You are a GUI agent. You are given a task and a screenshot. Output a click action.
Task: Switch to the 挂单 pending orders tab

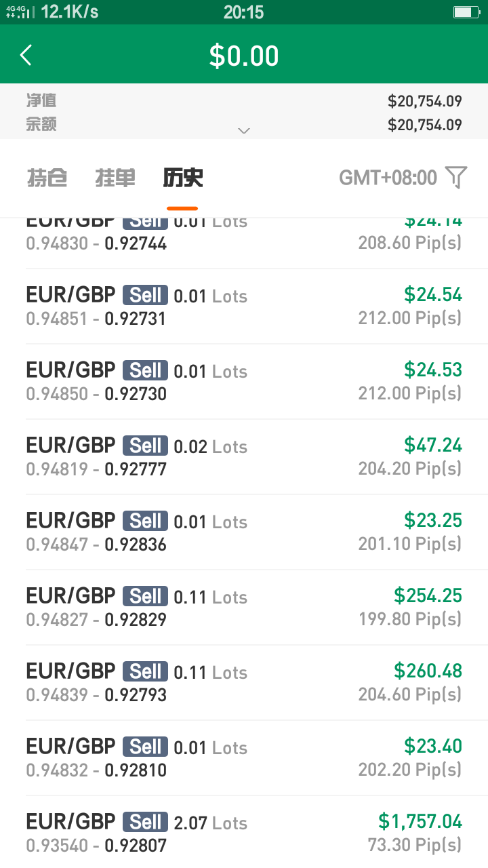[115, 178]
